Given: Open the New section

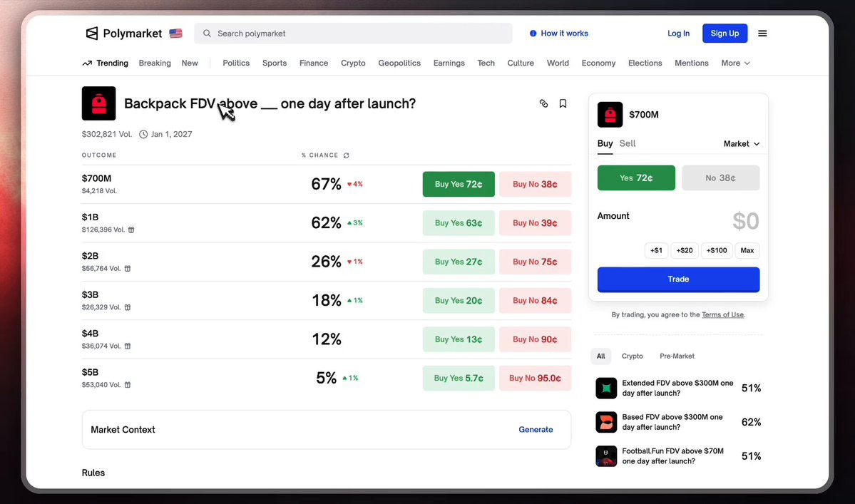Looking at the screenshot, I should click(190, 63).
